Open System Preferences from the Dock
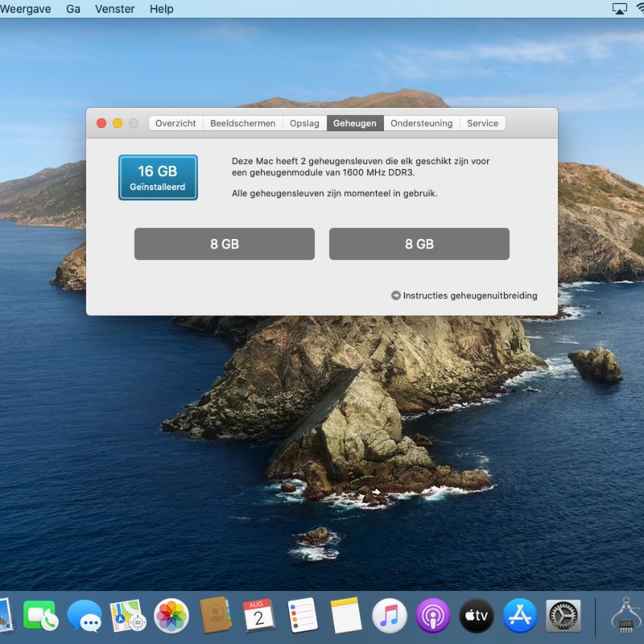 (x=563, y=616)
